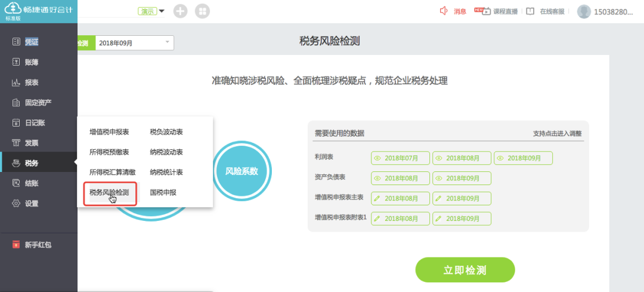Edit 增值税申报表主表 2018年08月 pencil entry
Screen dimensions: 644x292
pyautogui.click(x=400, y=198)
